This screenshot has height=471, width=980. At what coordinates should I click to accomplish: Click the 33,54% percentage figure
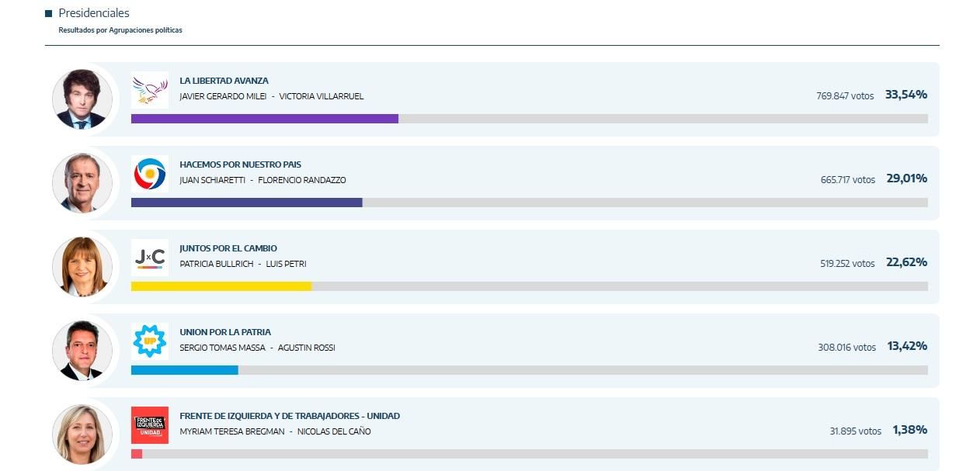pyautogui.click(x=905, y=95)
